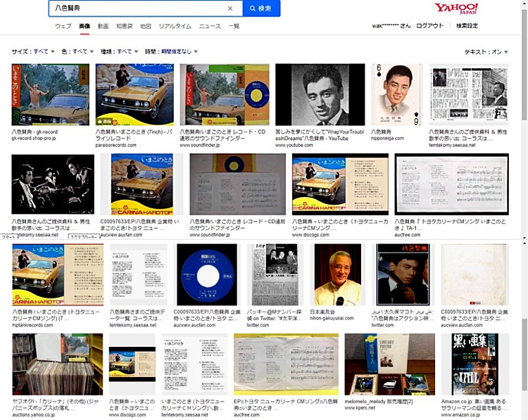Clear search text with X icon

[230, 8]
